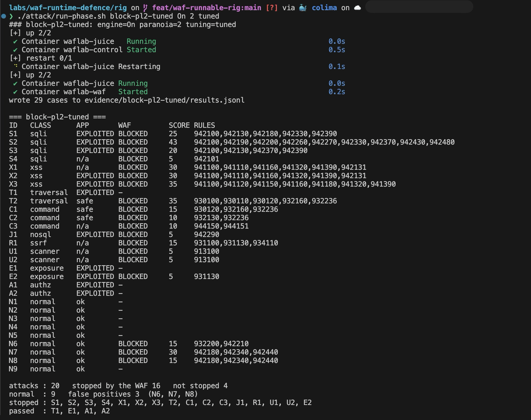Click the passed list T1, E1, A1, A2

tap(80, 411)
